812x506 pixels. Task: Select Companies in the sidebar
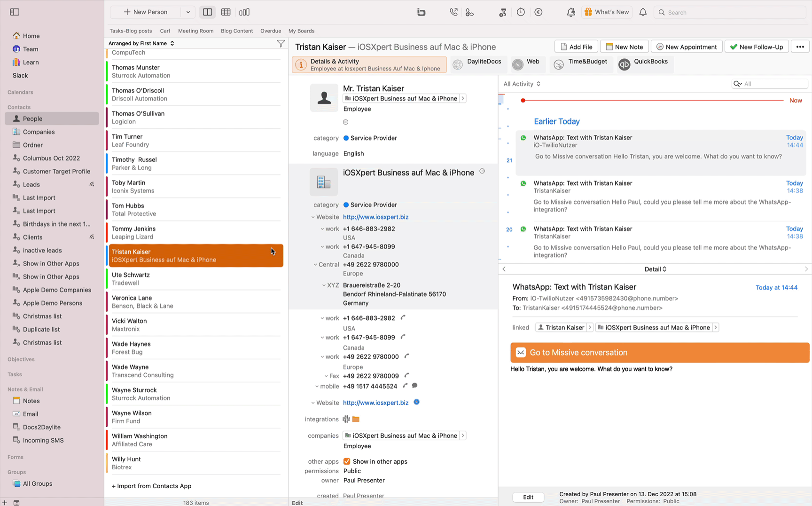pyautogui.click(x=39, y=132)
